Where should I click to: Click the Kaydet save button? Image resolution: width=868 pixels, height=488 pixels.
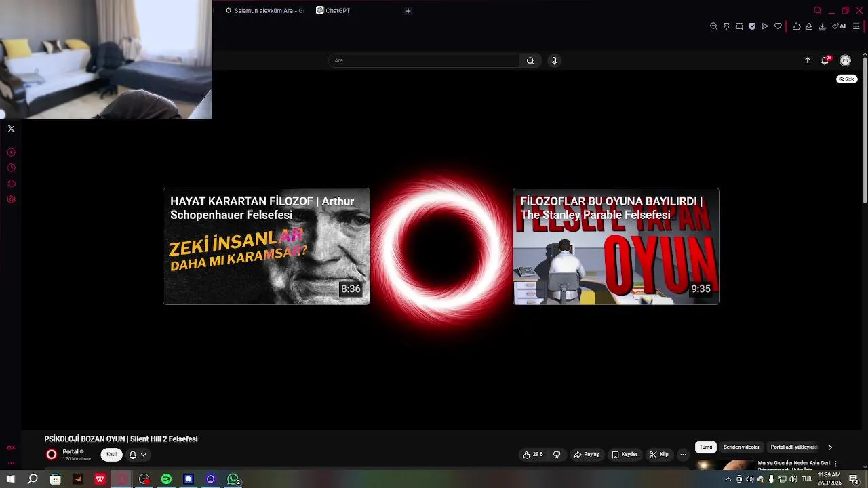(624, 455)
